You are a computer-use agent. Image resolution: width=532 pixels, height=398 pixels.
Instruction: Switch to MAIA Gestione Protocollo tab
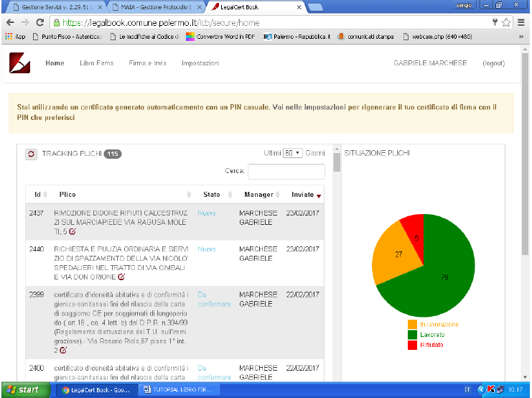(156, 6)
